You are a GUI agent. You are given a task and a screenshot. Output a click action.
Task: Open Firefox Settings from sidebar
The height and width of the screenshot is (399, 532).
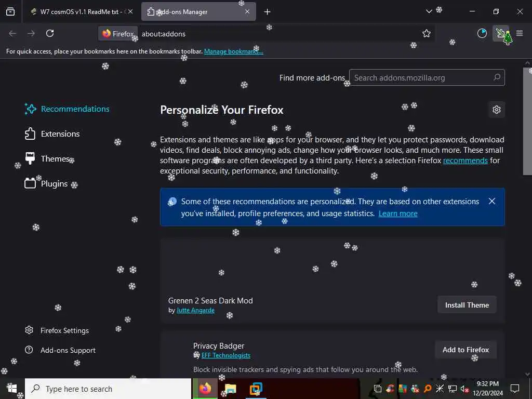tap(57, 330)
